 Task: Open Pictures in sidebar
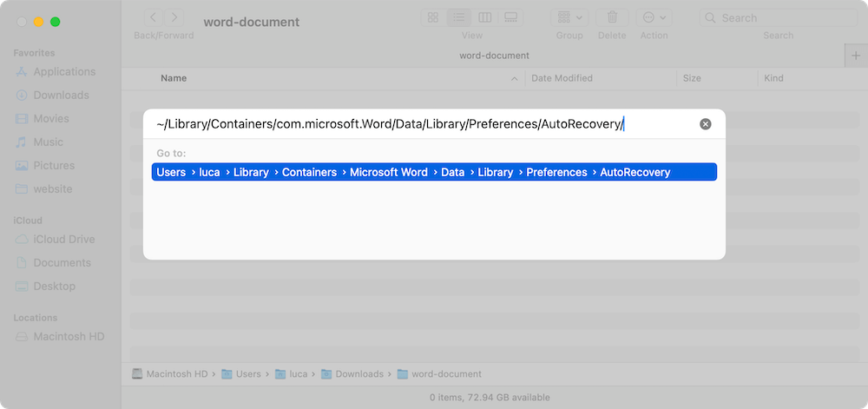(54, 166)
